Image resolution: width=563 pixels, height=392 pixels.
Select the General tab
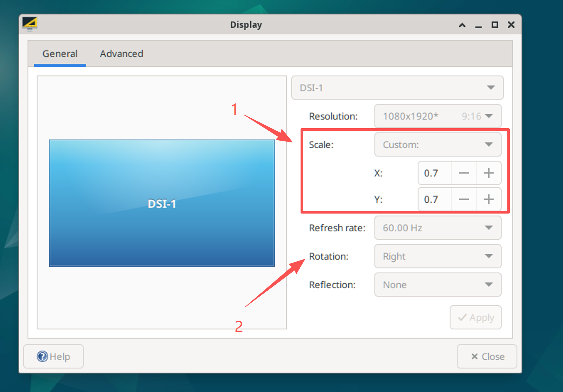(x=60, y=54)
